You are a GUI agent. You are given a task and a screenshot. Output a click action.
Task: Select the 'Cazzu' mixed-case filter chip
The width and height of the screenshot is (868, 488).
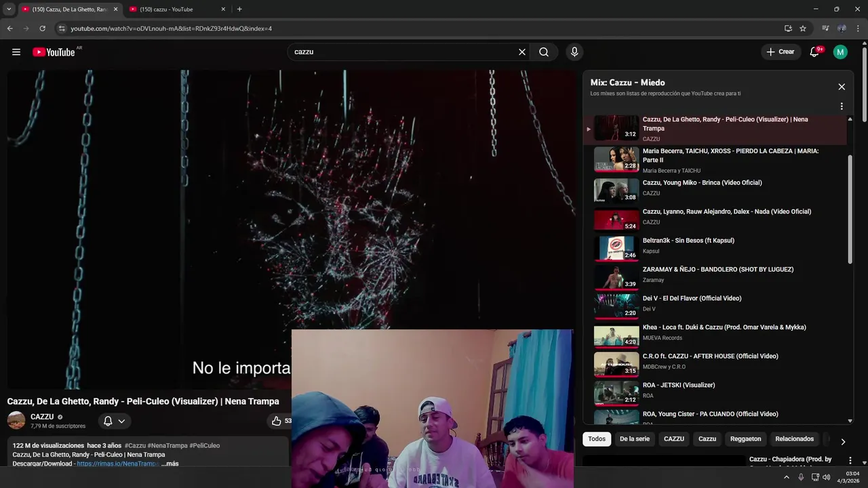point(707,439)
